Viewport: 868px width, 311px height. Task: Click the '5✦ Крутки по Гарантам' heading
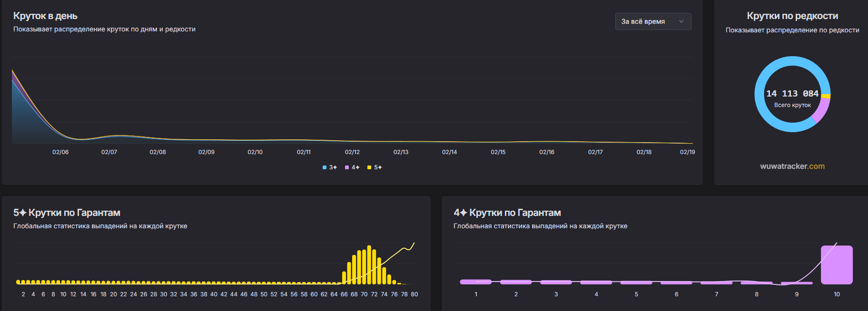click(67, 213)
